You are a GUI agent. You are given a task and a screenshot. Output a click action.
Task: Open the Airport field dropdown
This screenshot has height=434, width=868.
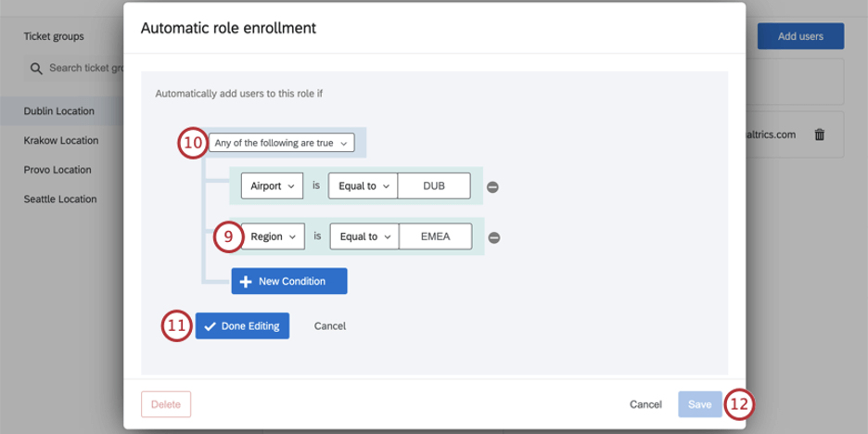271,185
